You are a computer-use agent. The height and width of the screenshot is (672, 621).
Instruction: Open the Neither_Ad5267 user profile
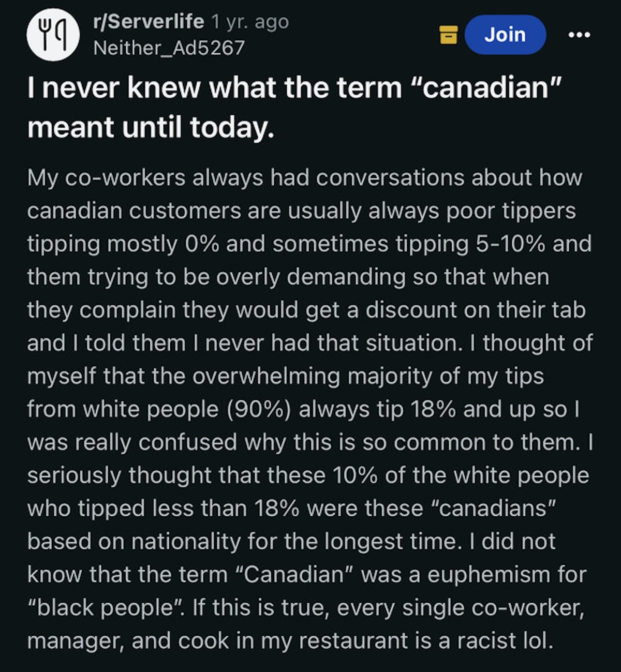pos(169,48)
